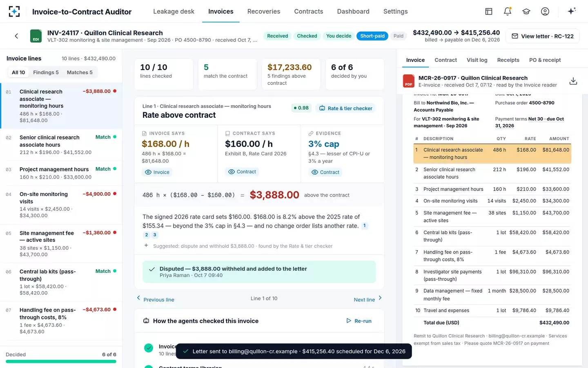This screenshot has width=588, height=368.
Task: View the Invoice source under $168.00 / h
Action: [x=157, y=172]
